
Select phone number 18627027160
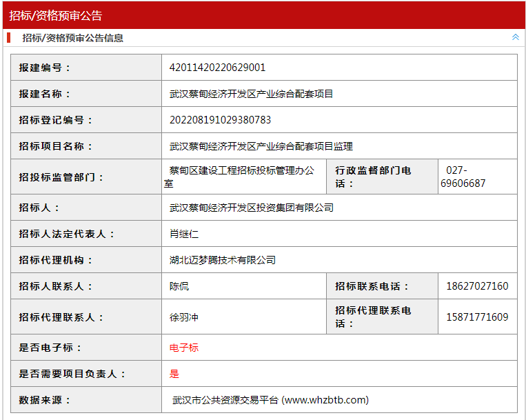pyautogui.click(x=477, y=286)
